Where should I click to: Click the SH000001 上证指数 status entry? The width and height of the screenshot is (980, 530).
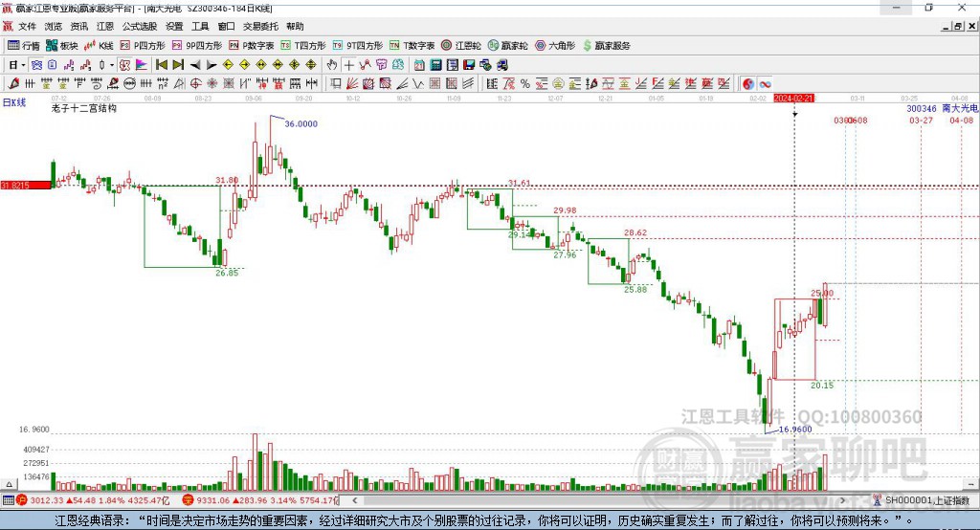926,500
